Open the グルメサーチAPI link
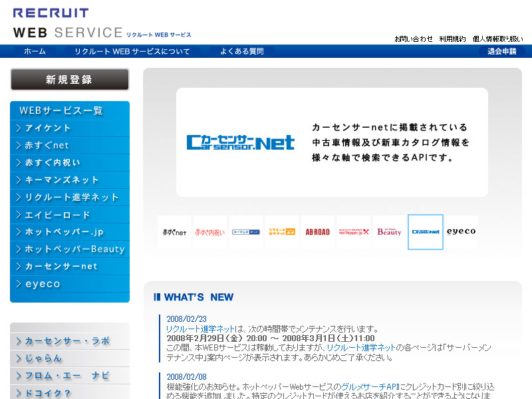The width and height of the screenshot is (532, 399). point(370,387)
